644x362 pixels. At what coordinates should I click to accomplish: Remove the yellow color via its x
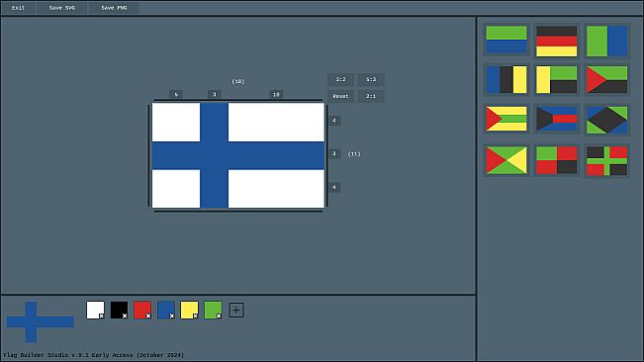point(196,317)
